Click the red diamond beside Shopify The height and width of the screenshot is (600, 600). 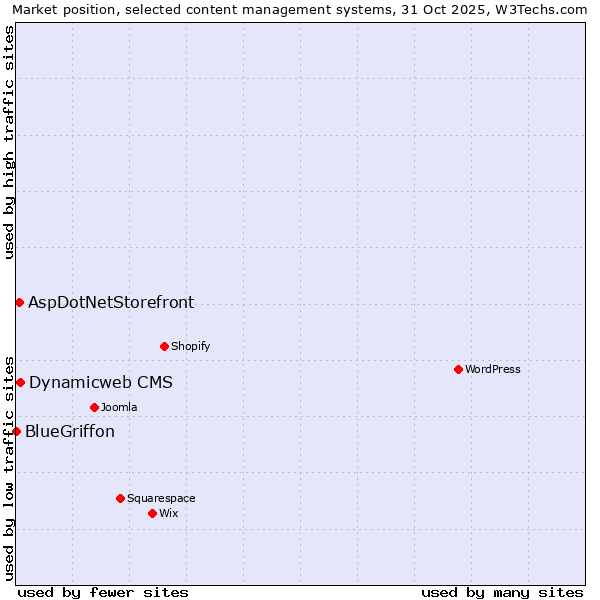click(x=164, y=346)
